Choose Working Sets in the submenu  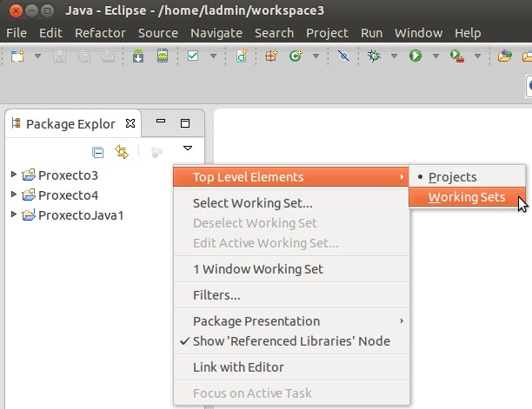(x=467, y=197)
